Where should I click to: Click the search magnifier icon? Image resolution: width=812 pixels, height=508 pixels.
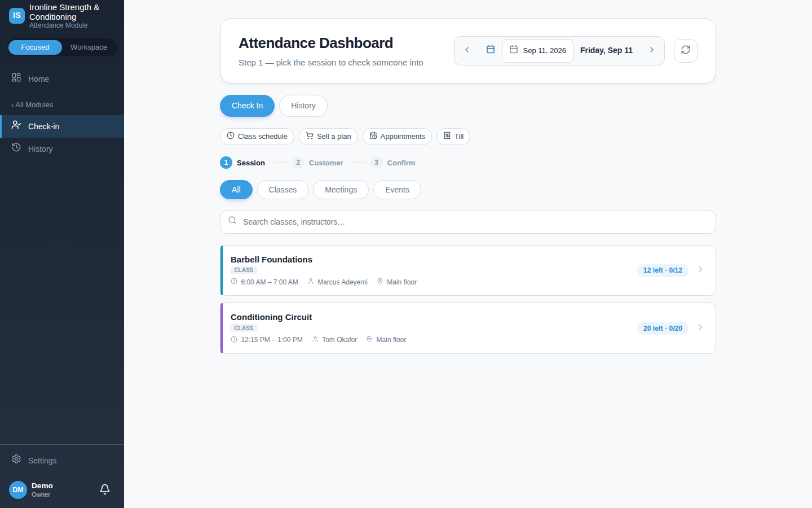click(232, 221)
